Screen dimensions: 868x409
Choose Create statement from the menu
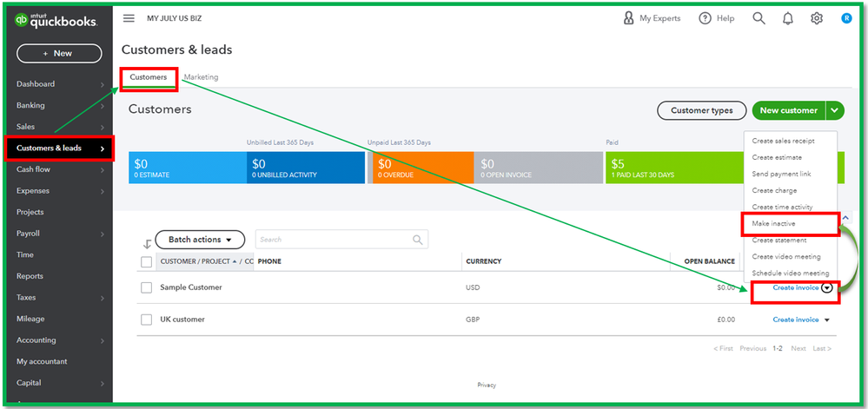[779, 241]
